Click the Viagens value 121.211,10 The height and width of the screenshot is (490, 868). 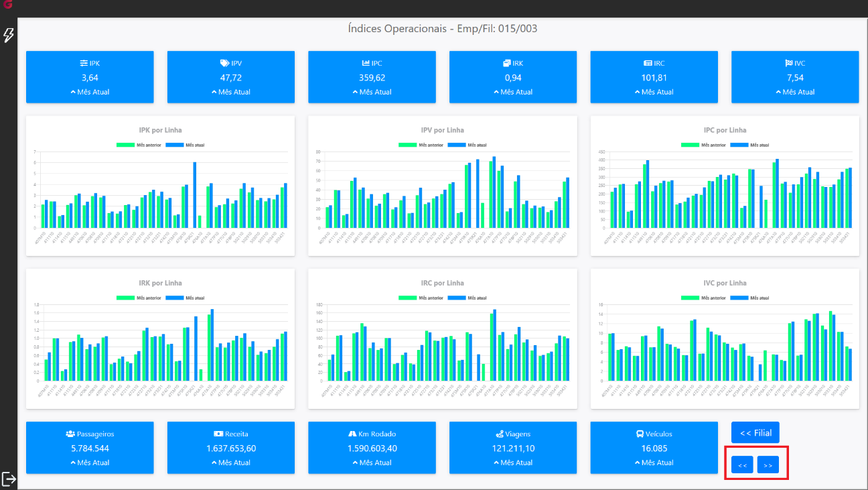513,448
